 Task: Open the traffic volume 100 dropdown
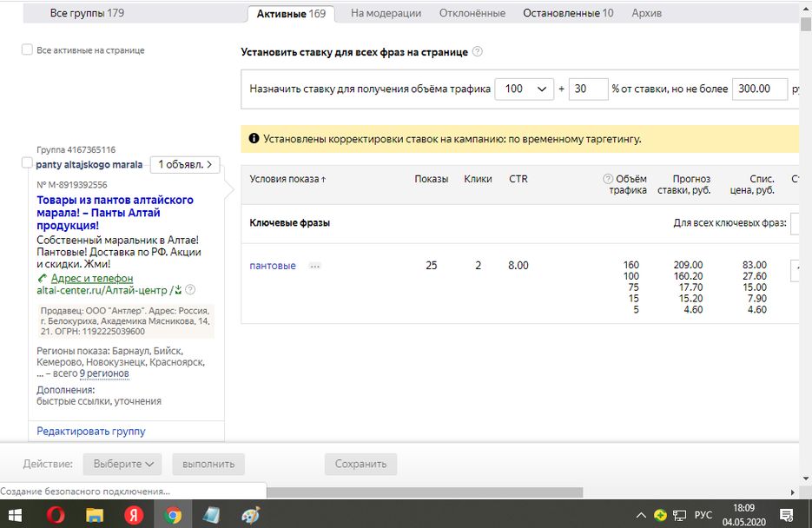[x=524, y=89]
